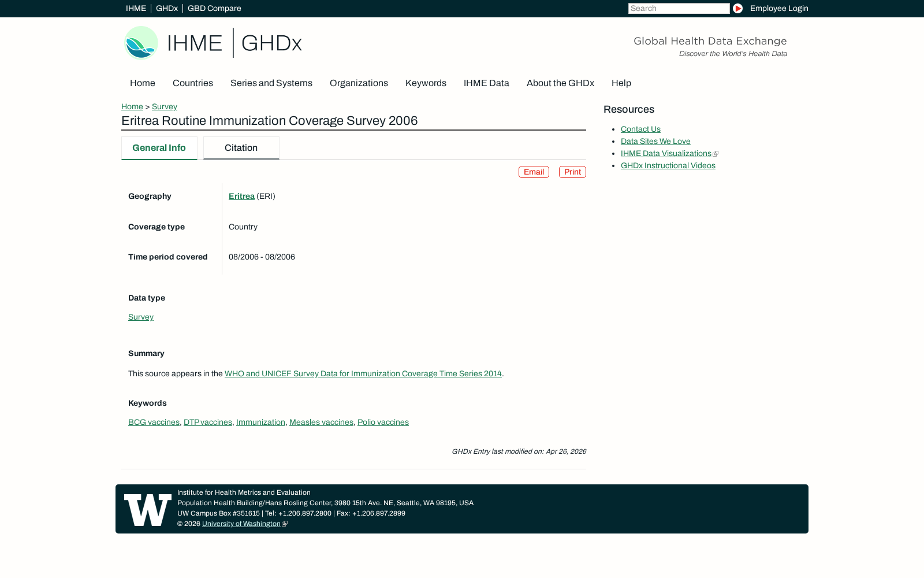The width and height of the screenshot is (924, 578).
Task: Open About the GHDx menu
Action: click(560, 83)
